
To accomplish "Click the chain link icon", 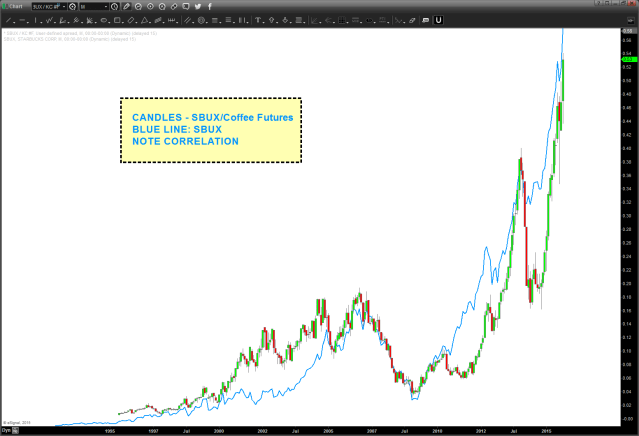I will (x=174, y=7).
